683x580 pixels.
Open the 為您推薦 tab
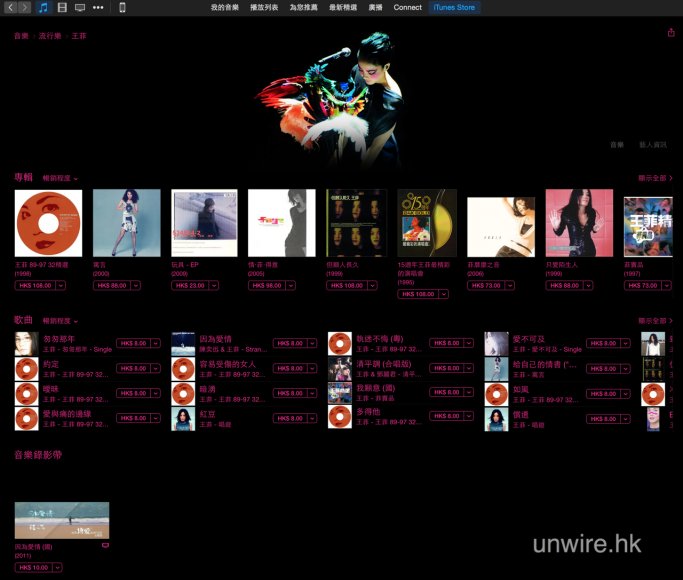coord(304,7)
